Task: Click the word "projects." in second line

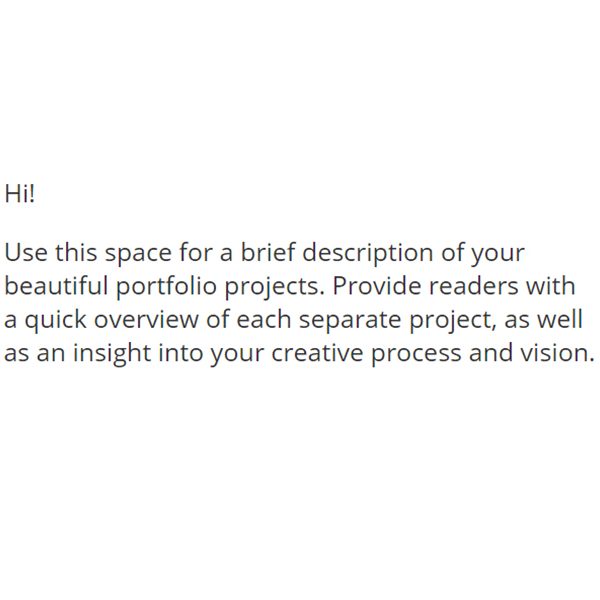Action: pyautogui.click(x=274, y=289)
